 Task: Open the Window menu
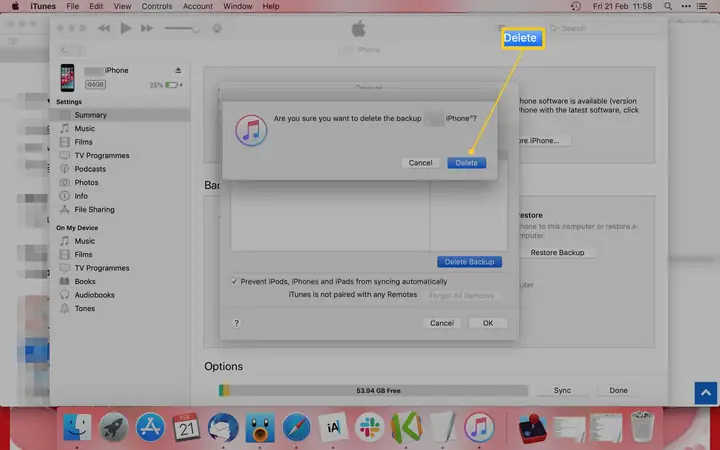click(237, 6)
